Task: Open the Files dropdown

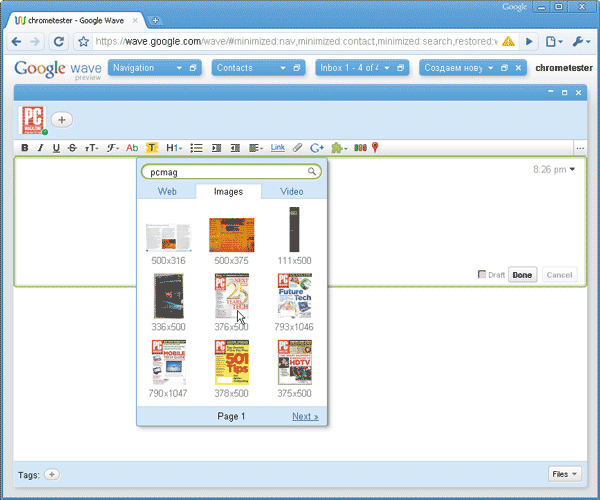Action: tap(565, 474)
